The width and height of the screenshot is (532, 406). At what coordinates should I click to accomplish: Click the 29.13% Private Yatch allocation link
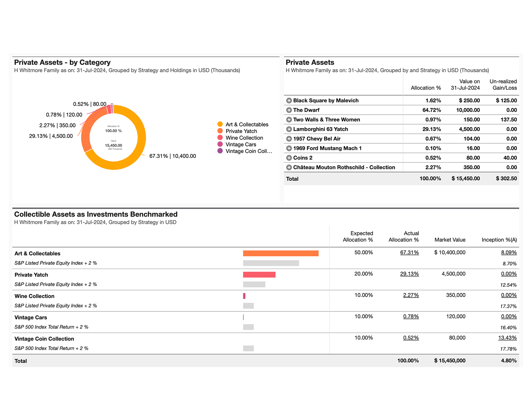[x=409, y=274]
